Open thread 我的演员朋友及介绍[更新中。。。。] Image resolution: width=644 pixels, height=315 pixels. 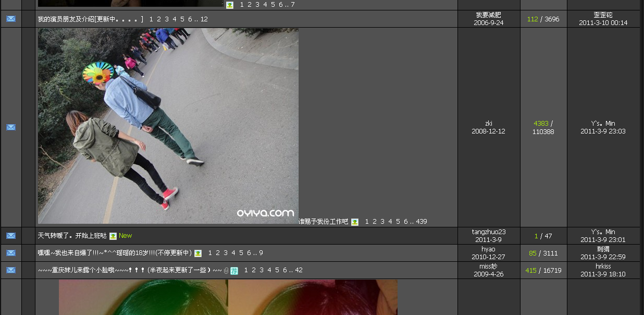[x=91, y=19]
